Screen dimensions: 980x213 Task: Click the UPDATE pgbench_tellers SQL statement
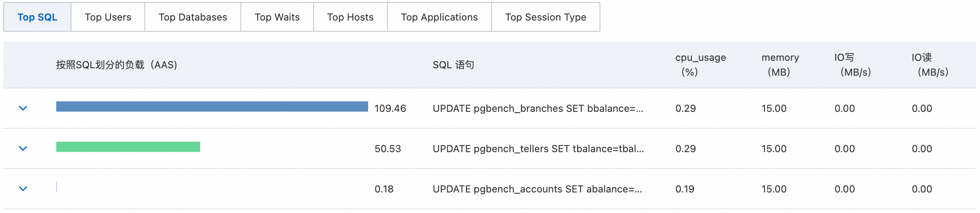538,149
